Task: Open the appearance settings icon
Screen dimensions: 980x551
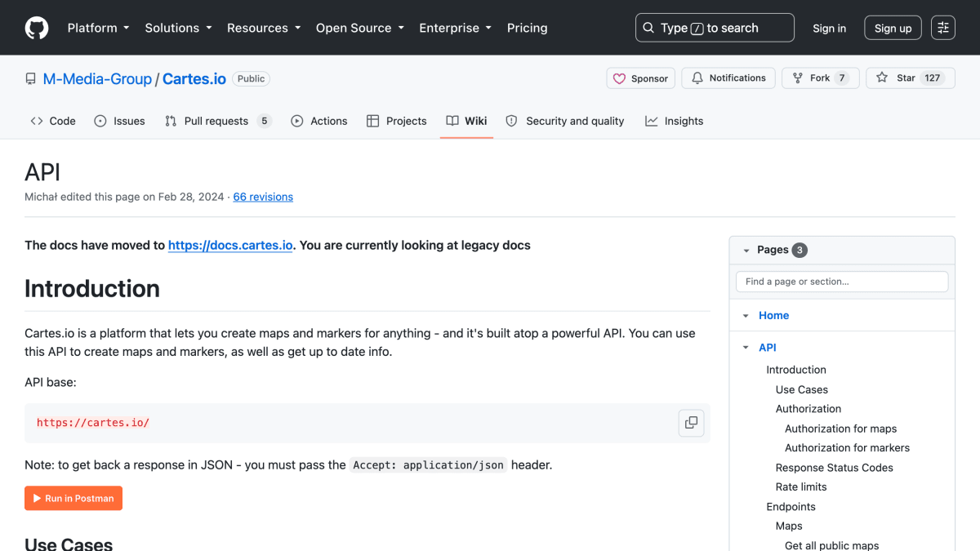Action: click(x=943, y=28)
